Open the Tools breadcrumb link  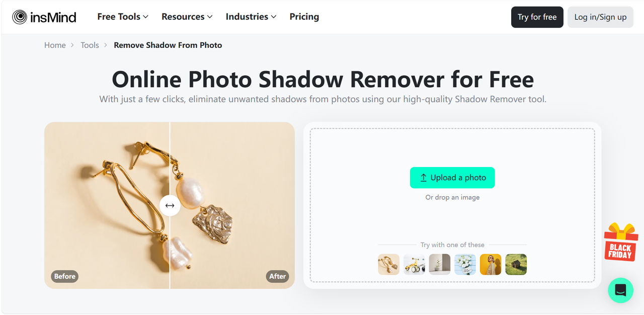[x=90, y=45]
